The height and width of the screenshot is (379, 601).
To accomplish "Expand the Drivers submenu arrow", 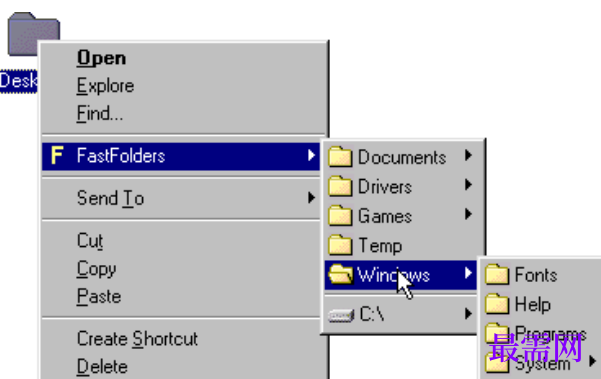I will tap(468, 185).
